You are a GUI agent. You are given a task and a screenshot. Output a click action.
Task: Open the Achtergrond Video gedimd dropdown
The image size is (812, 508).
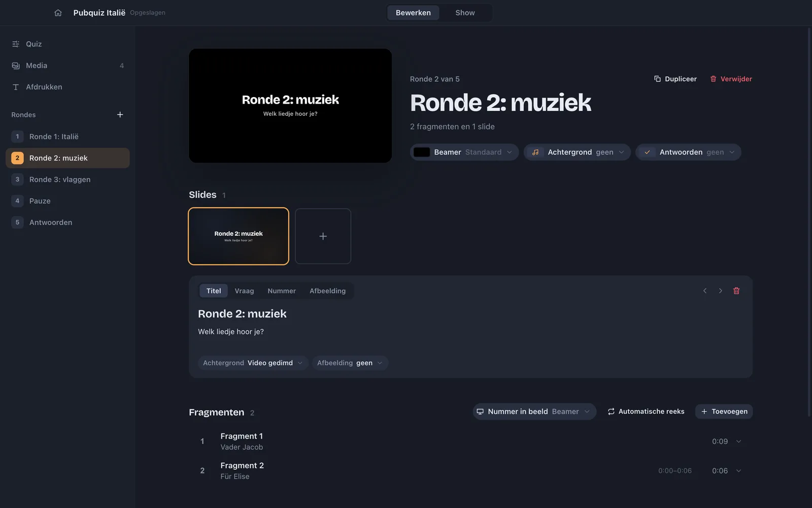point(253,363)
